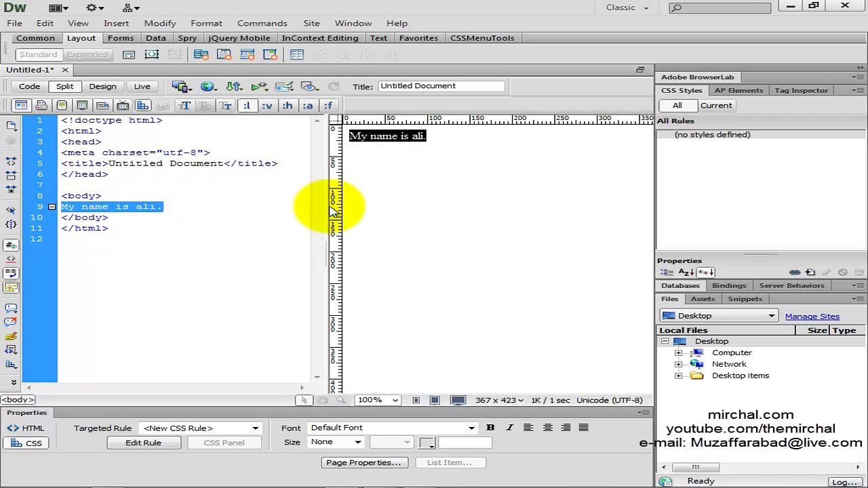Toggle the :h hover style button
Viewport: 868px width, 488px height.
point(288,105)
